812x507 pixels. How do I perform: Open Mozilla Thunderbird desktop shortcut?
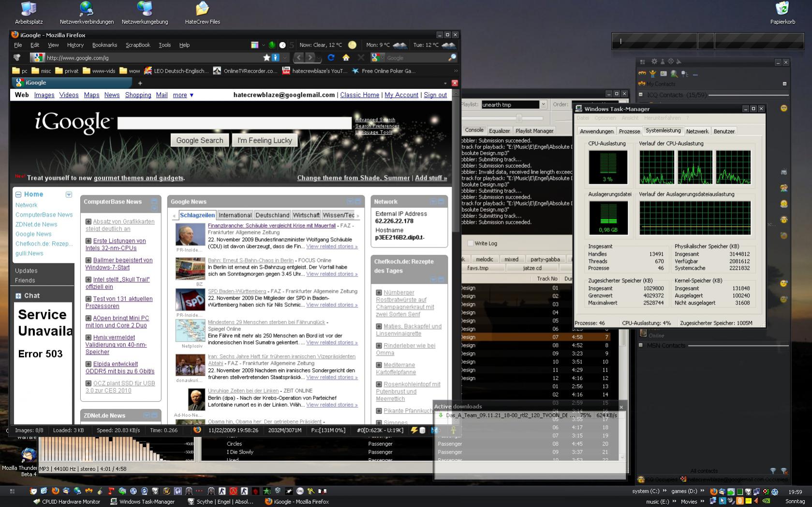pos(28,462)
